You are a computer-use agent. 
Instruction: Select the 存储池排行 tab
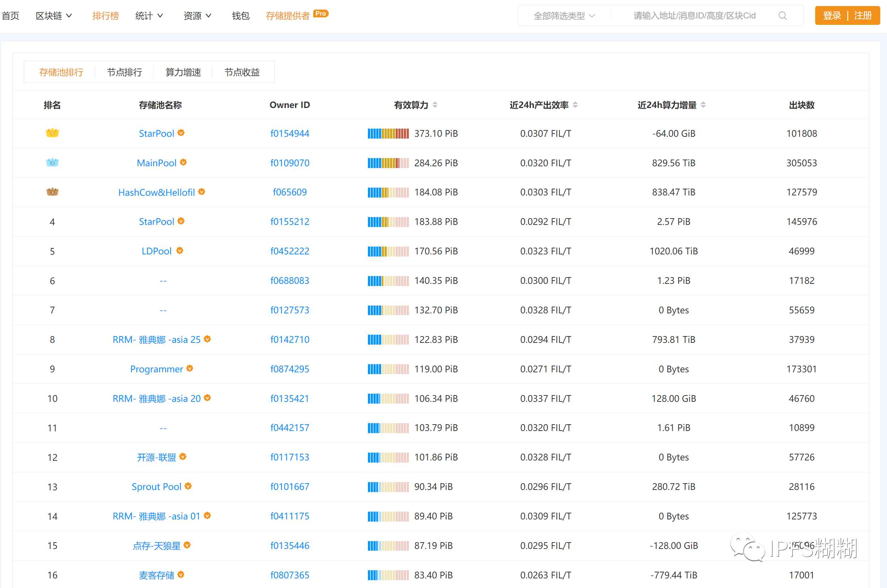click(x=61, y=72)
